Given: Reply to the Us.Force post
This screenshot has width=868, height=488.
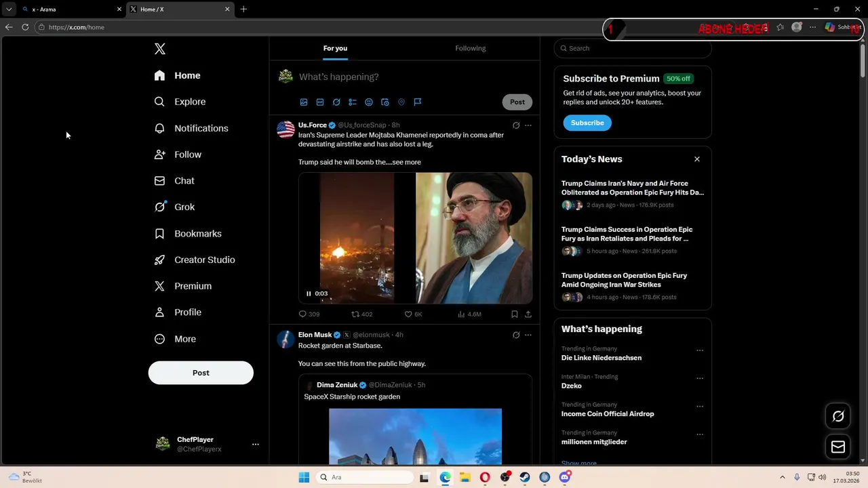Looking at the screenshot, I should click(309, 314).
